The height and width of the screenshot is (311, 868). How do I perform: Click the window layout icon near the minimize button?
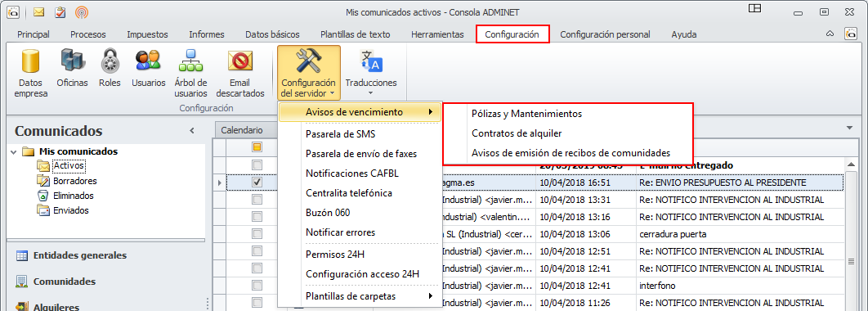754,8
